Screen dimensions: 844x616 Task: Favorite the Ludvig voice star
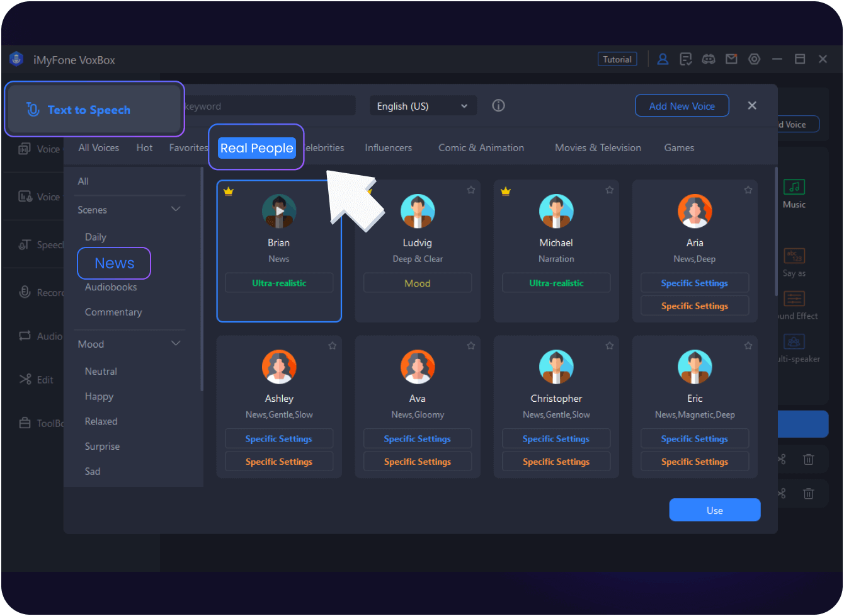tap(470, 190)
